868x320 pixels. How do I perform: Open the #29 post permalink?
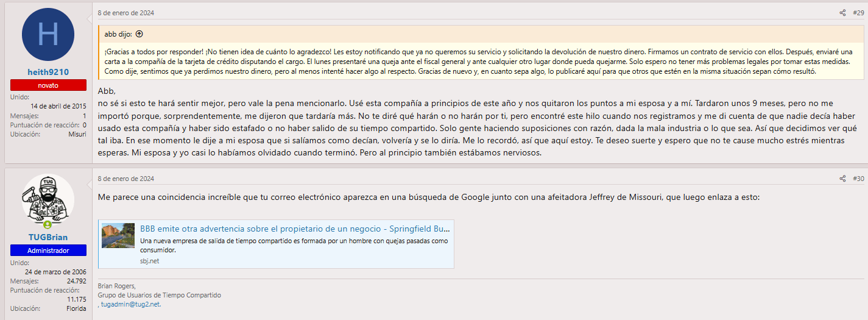[x=858, y=13]
